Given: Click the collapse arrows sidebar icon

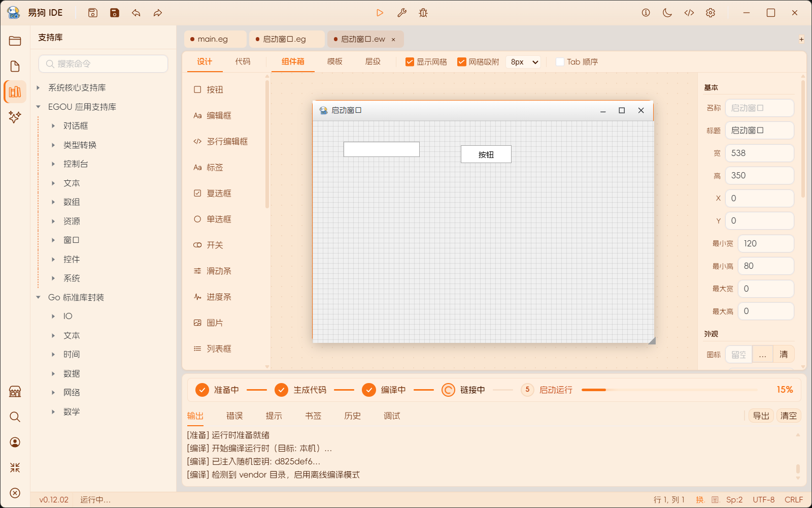Looking at the screenshot, I should click(15, 468).
